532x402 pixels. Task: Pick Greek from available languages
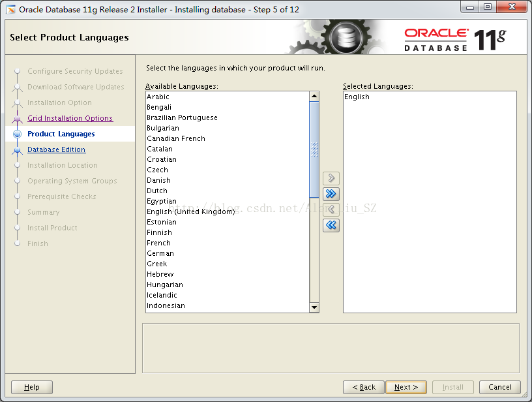pyautogui.click(x=228, y=264)
